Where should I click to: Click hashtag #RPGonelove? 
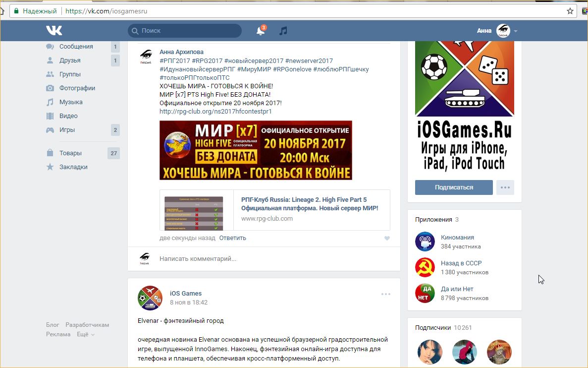click(292, 69)
